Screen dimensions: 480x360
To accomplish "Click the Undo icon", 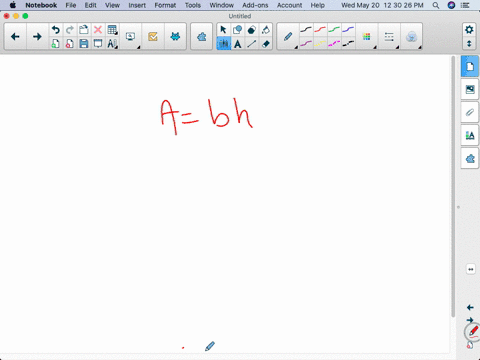I will point(56,30).
